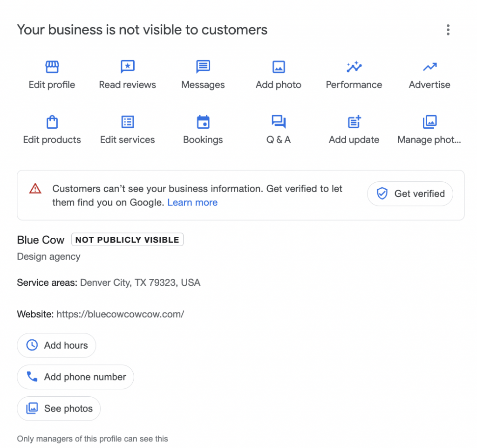Image resolution: width=477 pixels, height=448 pixels.
Task: Click the Add hours button
Action: [x=56, y=345]
